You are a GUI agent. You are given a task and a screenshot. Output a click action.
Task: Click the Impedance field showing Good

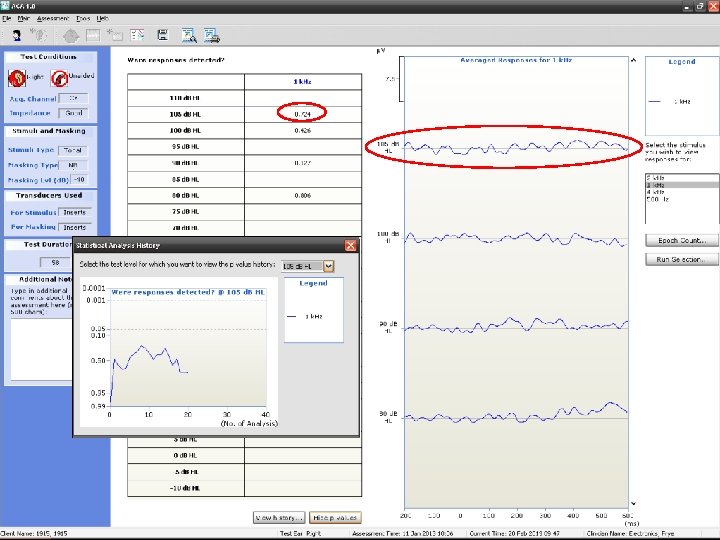click(73, 113)
